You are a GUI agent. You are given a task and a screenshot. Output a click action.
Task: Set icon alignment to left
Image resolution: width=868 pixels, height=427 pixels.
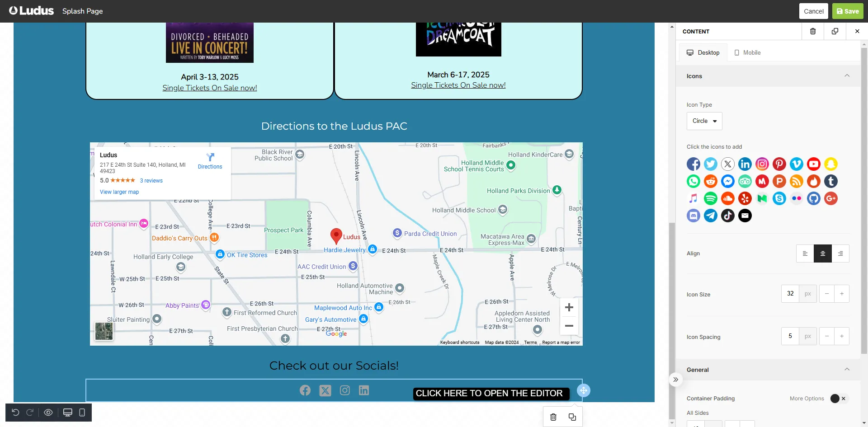(805, 253)
